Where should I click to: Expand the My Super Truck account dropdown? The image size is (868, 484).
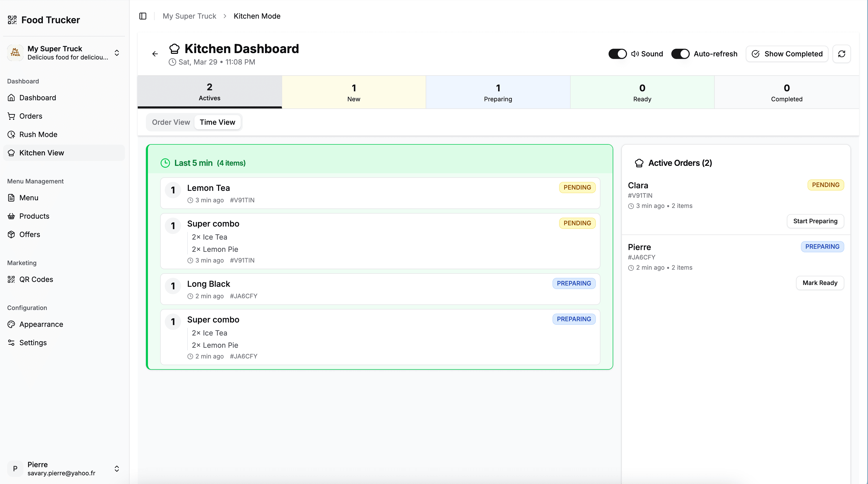click(x=117, y=53)
